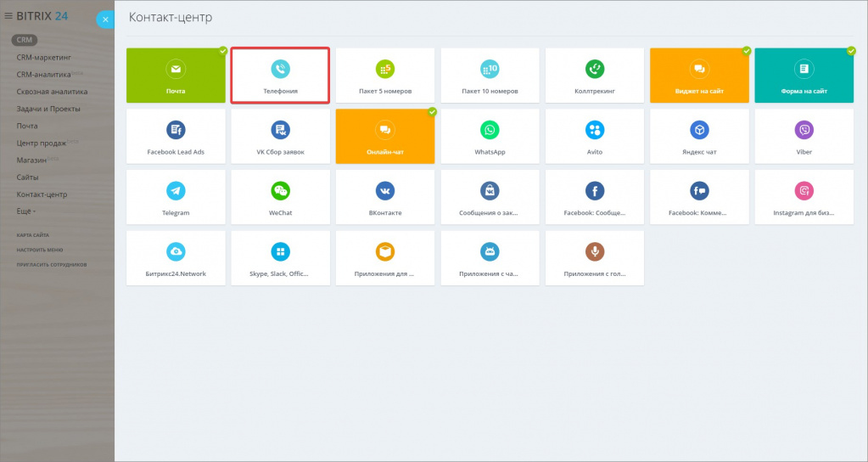
Task: Select Пакет 5 номеров tile
Action: click(x=384, y=76)
